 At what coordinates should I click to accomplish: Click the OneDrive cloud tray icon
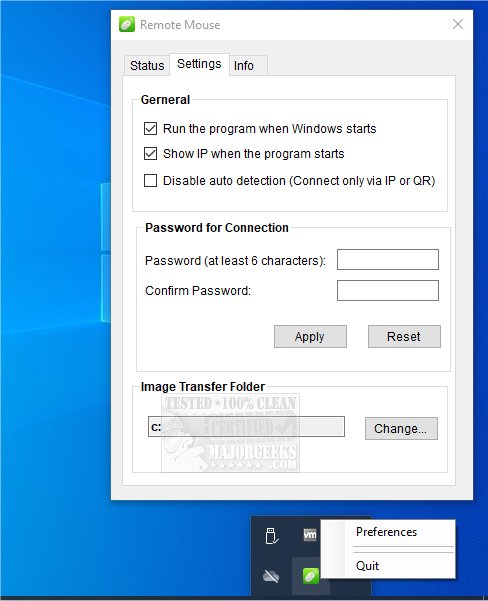[x=271, y=576]
